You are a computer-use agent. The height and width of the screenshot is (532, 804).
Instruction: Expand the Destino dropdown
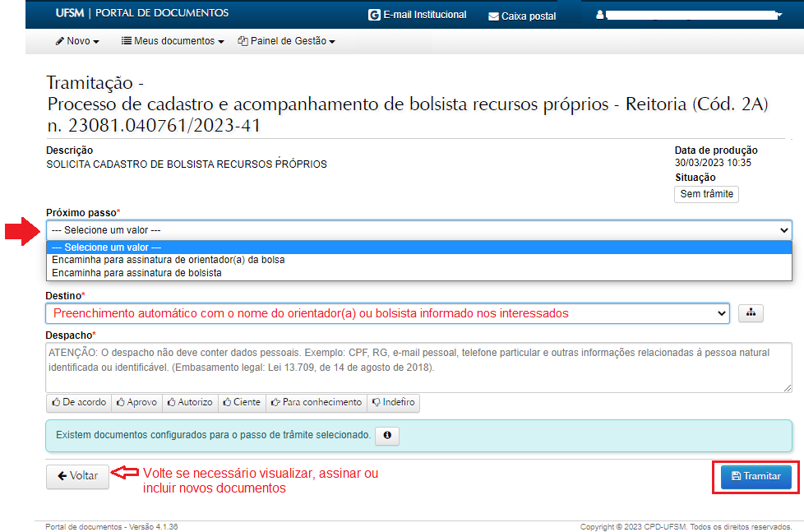click(x=387, y=312)
